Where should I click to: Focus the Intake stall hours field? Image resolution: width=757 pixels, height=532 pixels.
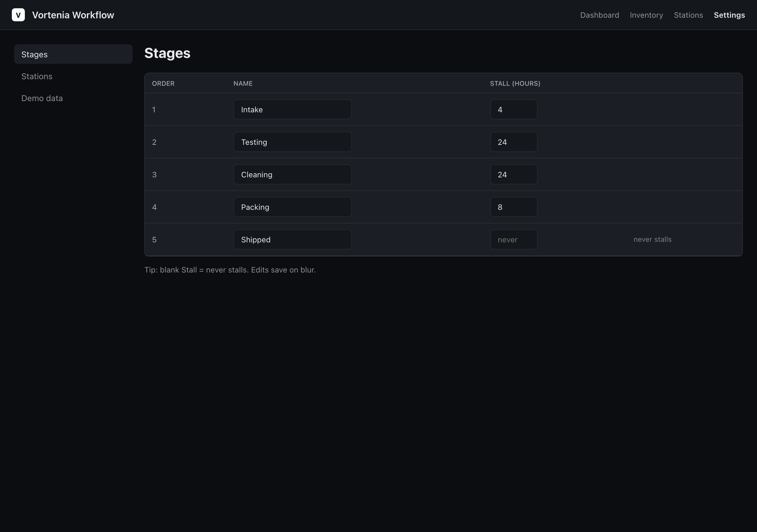pos(514,109)
